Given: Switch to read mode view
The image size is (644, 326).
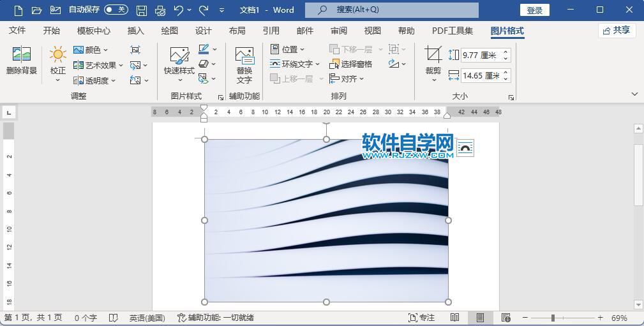Looking at the screenshot, I should 454,318.
